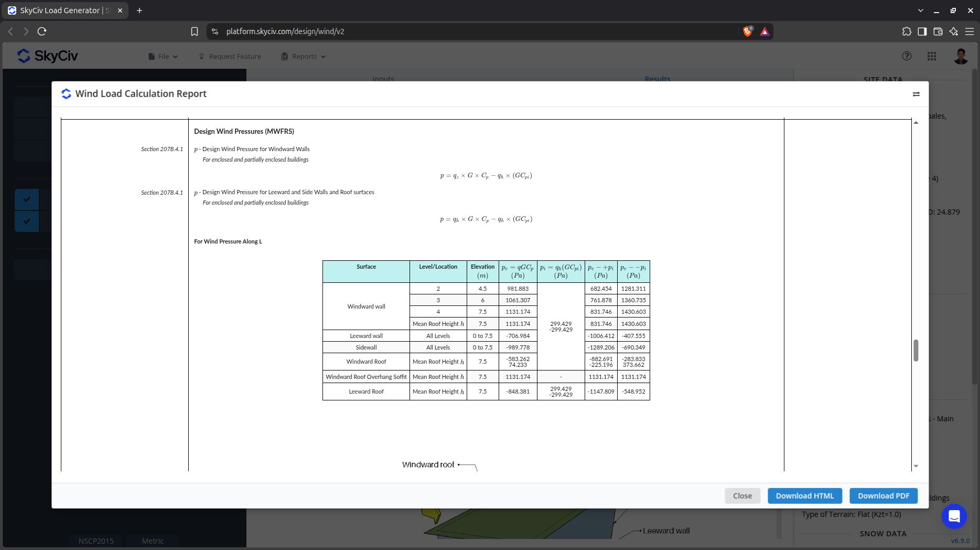Expand the Reports dropdown
This screenshot has height=550, width=980.
(304, 56)
